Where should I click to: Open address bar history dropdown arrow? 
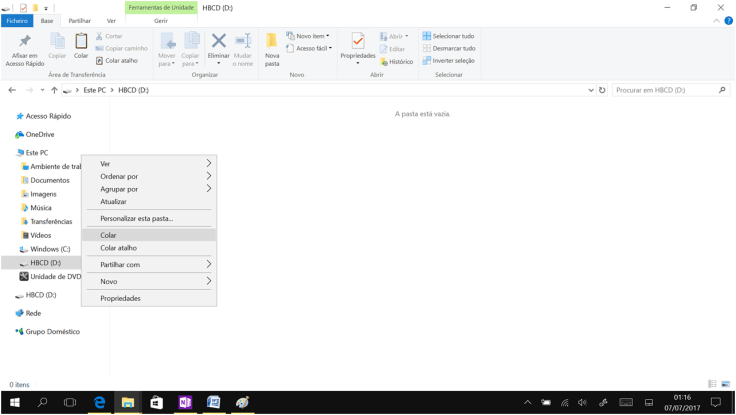tap(591, 90)
